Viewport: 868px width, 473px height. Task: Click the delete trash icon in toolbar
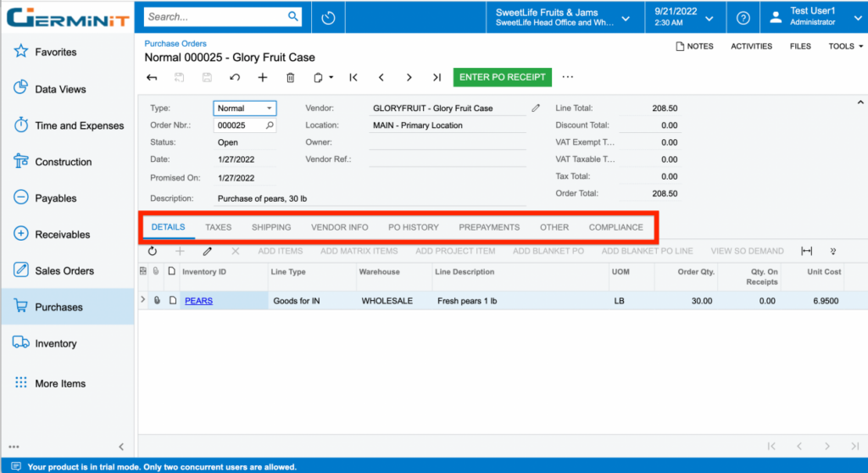(x=290, y=77)
